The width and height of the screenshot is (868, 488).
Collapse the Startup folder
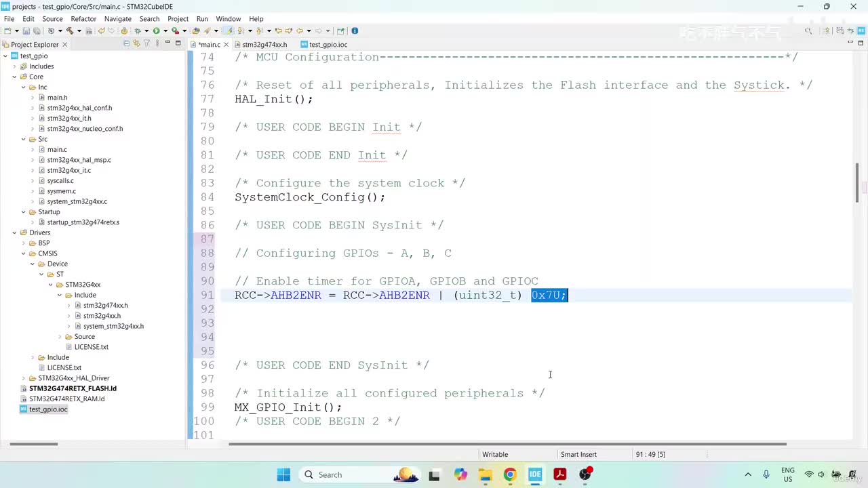(x=23, y=211)
